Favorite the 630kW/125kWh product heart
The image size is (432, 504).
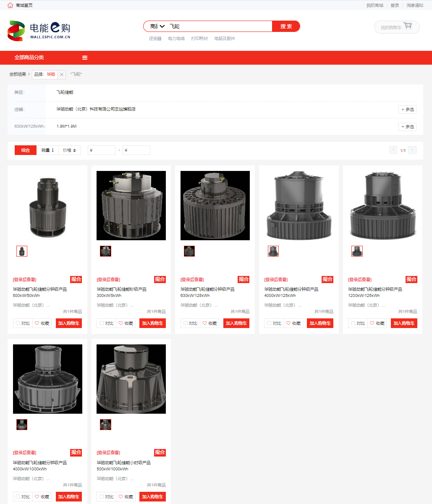click(204, 323)
